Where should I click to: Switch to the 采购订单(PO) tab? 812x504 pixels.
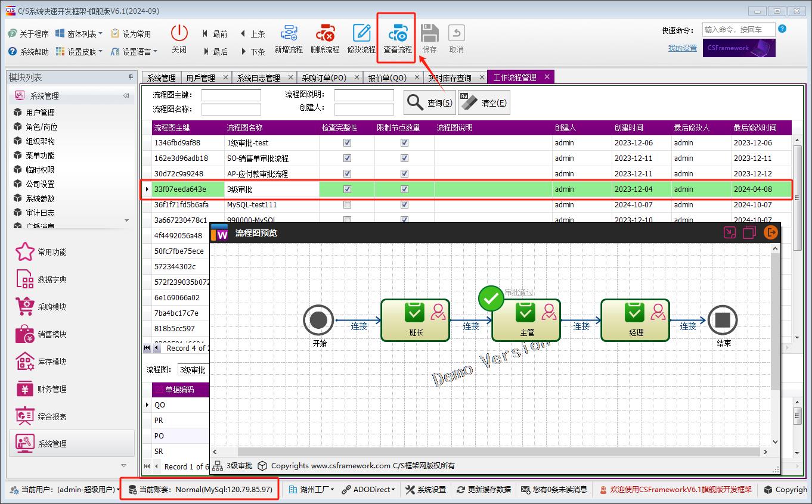tap(324, 77)
